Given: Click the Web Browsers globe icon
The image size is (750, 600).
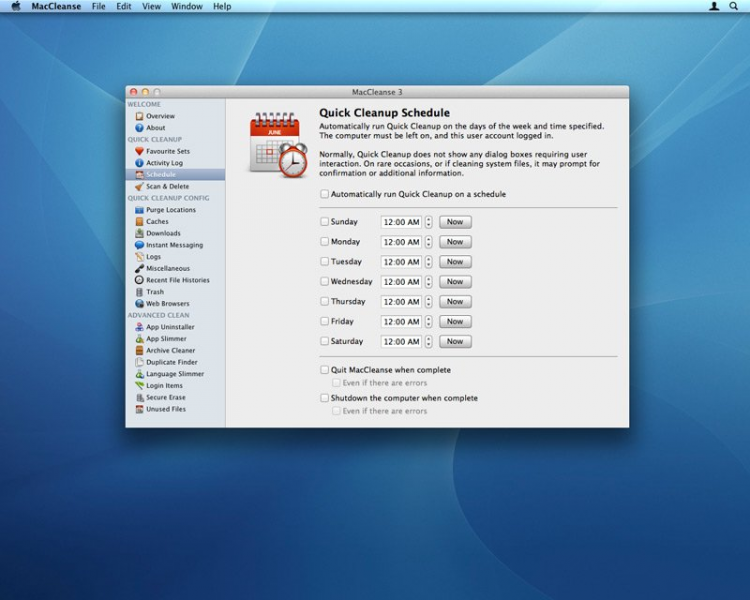Looking at the screenshot, I should tap(139, 303).
